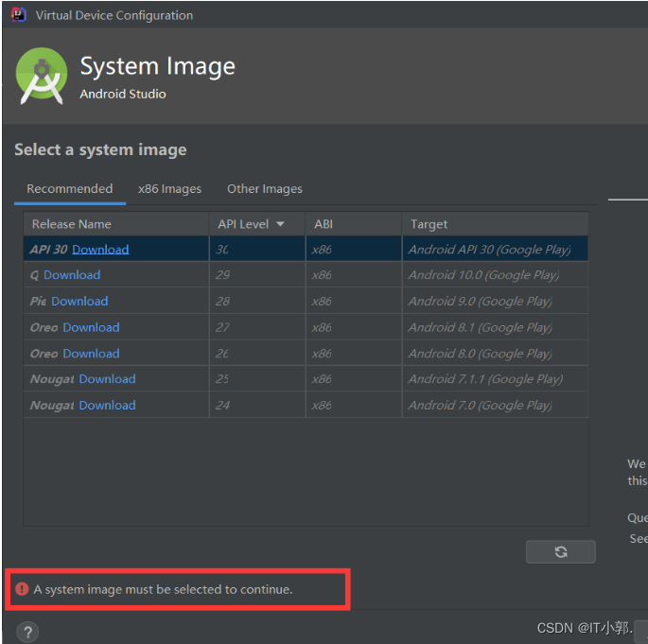648x644 pixels.
Task: Open help via question mark icon
Action: [x=27, y=632]
